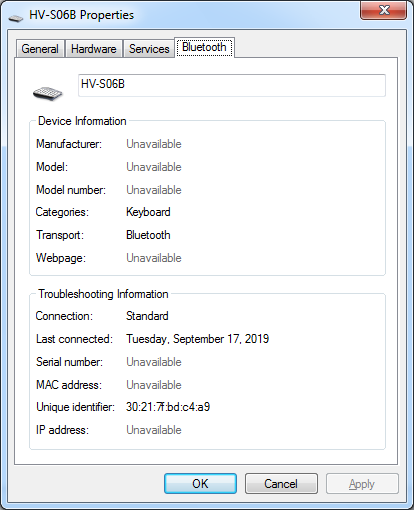The width and height of the screenshot is (414, 510).
Task: Click the Bluetooth transport value
Action: pyautogui.click(x=148, y=235)
